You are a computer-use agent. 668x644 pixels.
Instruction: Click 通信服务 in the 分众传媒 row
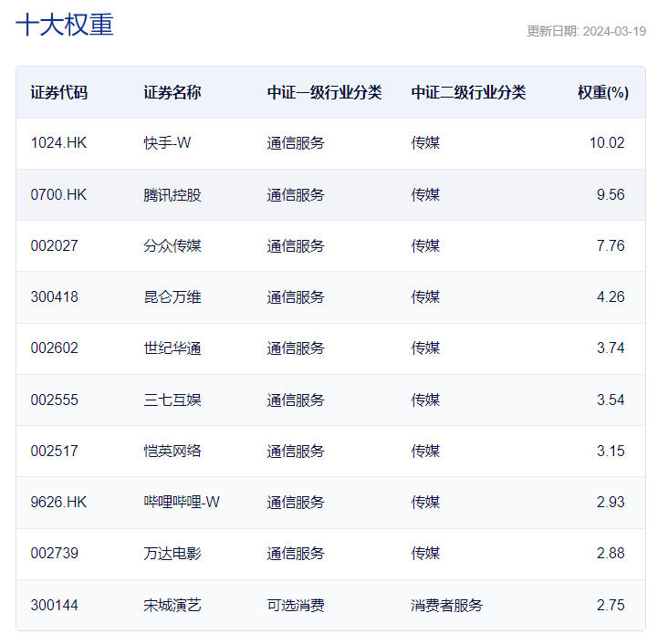click(296, 245)
